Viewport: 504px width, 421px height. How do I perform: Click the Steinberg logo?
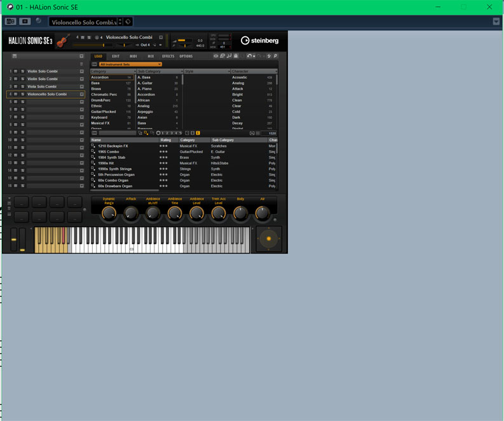click(x=260, y=41)
